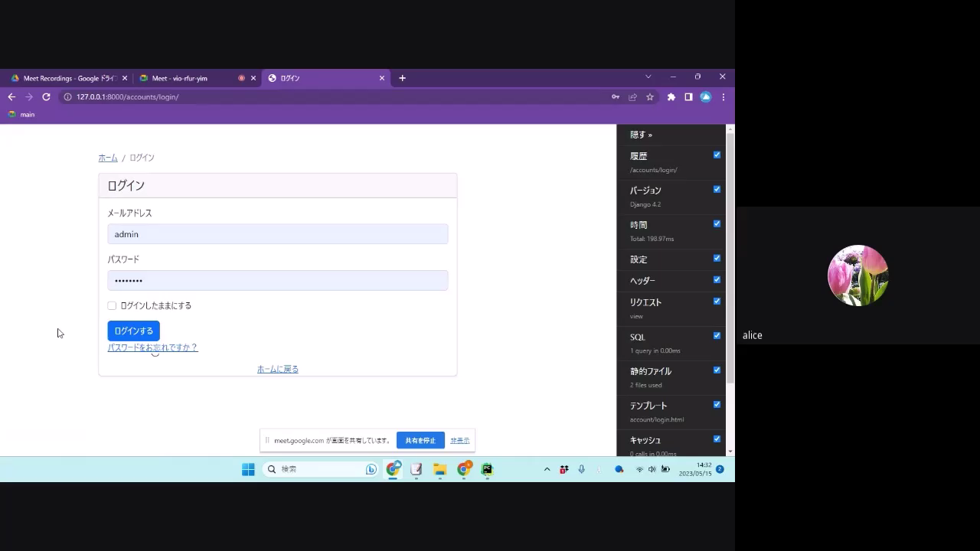The height and width of the screenshot is (551, 980).
Task: Click the Windows Start button
Action: pyautogui.click(x=248, y=469)
